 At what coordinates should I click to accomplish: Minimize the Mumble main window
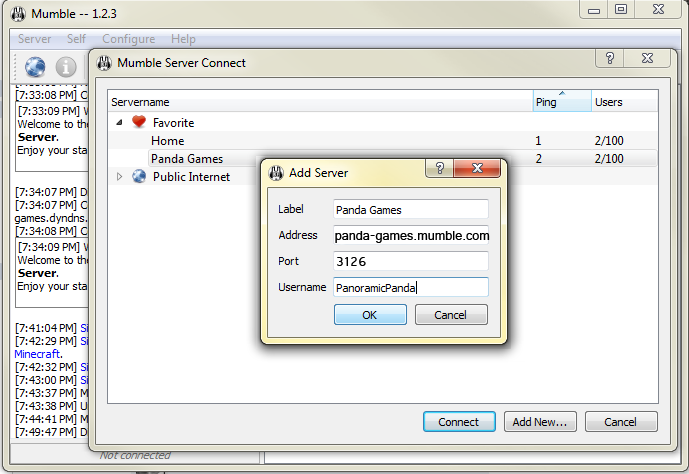click(x=594, y=10)
